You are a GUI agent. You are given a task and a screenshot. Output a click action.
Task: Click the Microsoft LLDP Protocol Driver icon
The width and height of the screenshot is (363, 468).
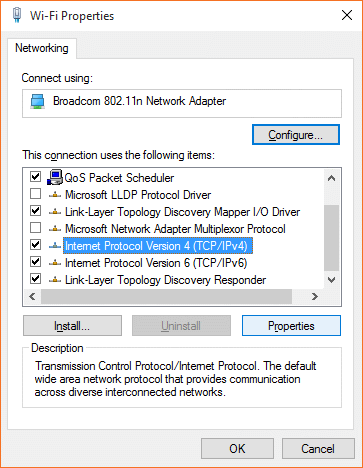[55, 195]
